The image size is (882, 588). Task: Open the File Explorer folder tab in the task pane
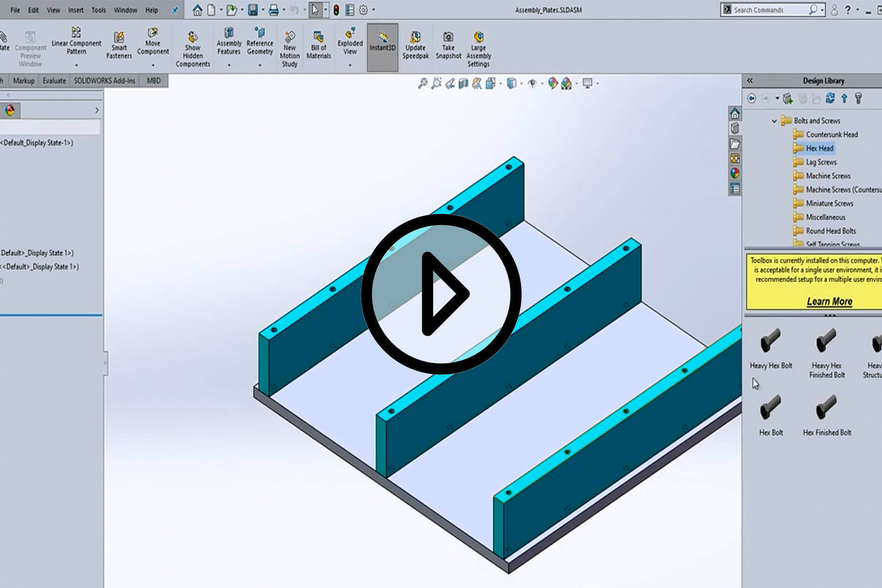coord(735,144)
